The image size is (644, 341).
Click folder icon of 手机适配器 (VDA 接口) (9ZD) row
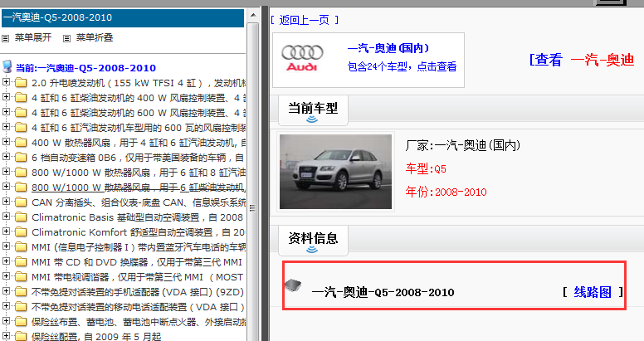pyautogui.click(x=21, y=292)
